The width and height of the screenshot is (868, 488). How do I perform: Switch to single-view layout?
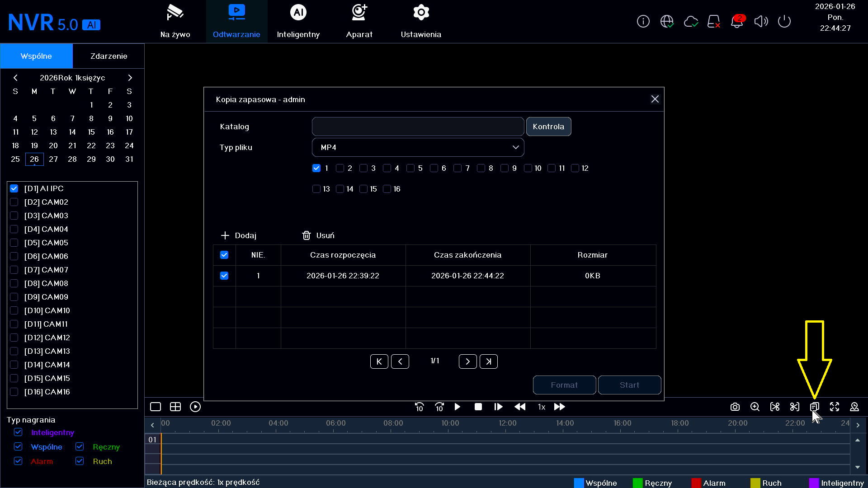click(x=156, y=407)
